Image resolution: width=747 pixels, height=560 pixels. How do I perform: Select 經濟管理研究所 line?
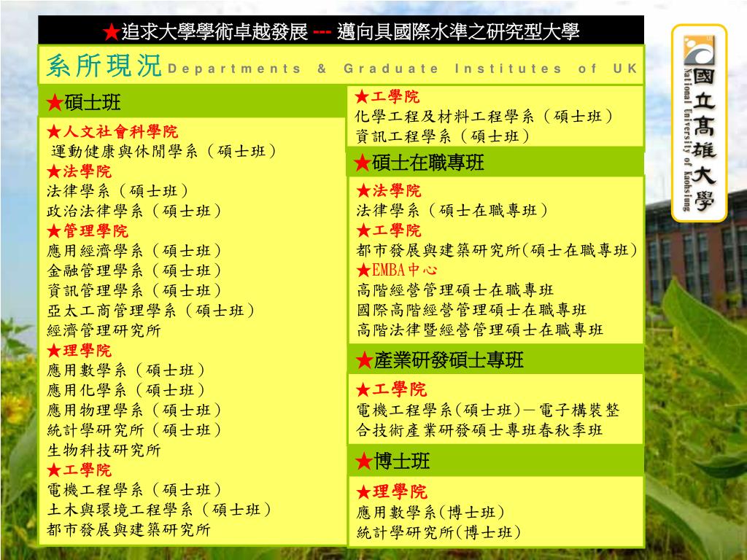tap(104, 330)
